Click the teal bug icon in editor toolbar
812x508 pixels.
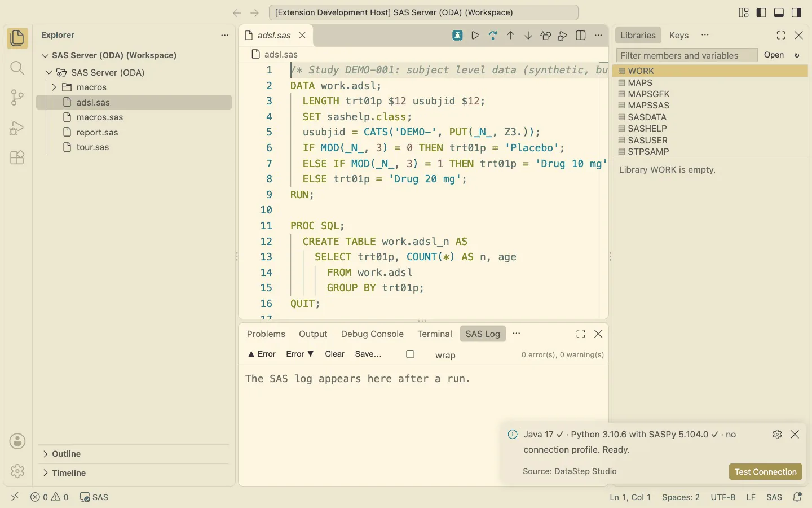[458, 36]
